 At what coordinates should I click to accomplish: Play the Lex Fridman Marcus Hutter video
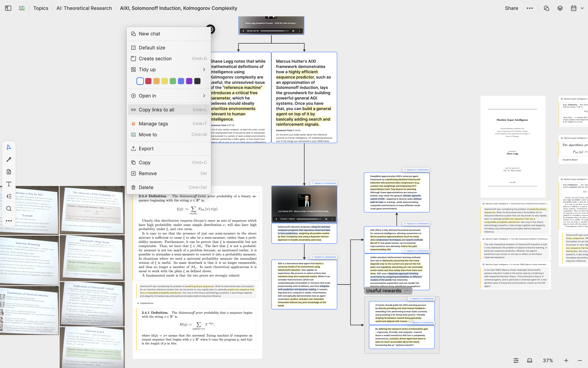(x=276, y=219)
